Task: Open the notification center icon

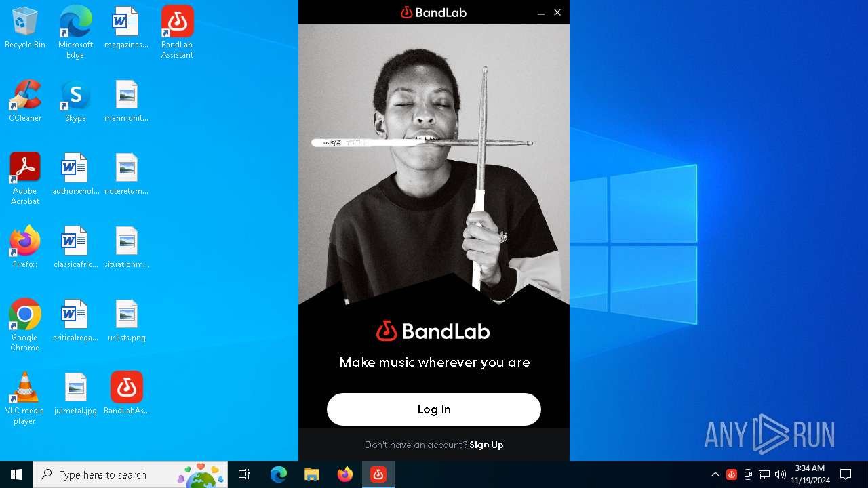Action: (846, 474)
